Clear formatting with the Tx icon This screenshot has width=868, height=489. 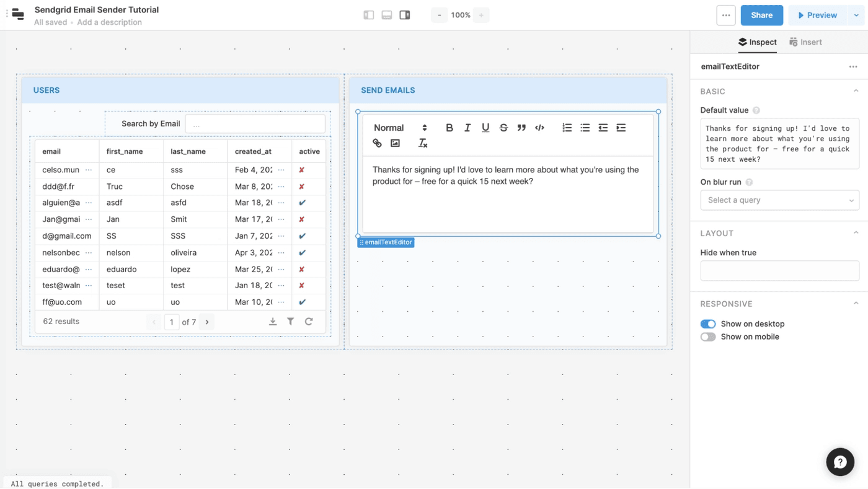(x=423, y=143)
